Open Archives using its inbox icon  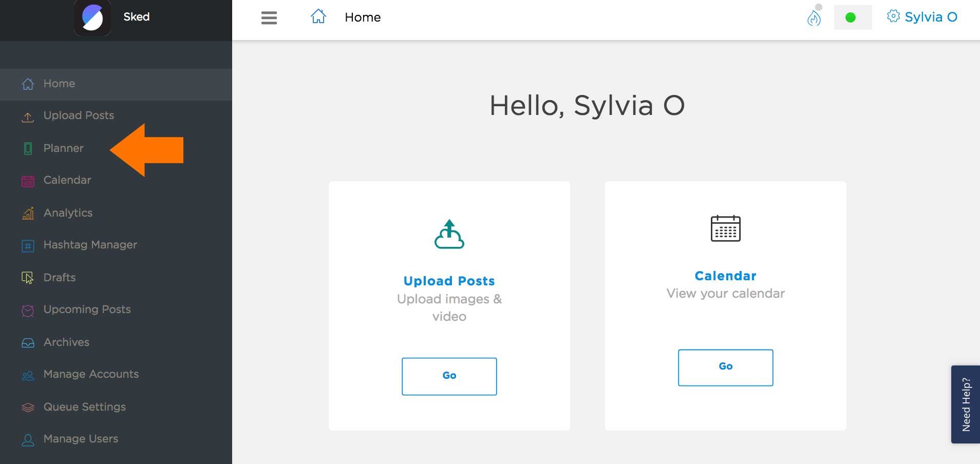(27, 342)
